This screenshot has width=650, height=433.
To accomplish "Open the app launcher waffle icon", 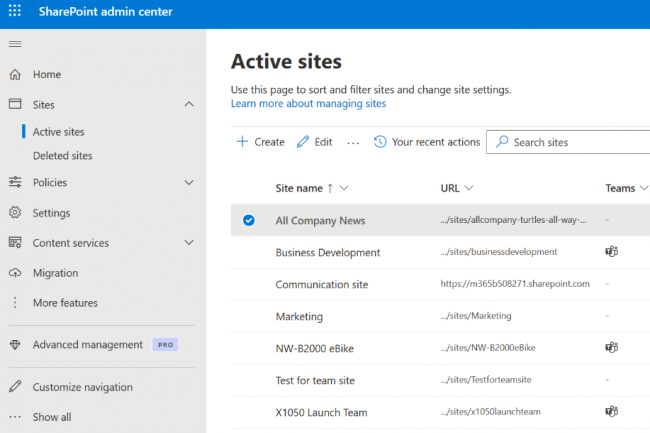I will (x=15, y=11).
